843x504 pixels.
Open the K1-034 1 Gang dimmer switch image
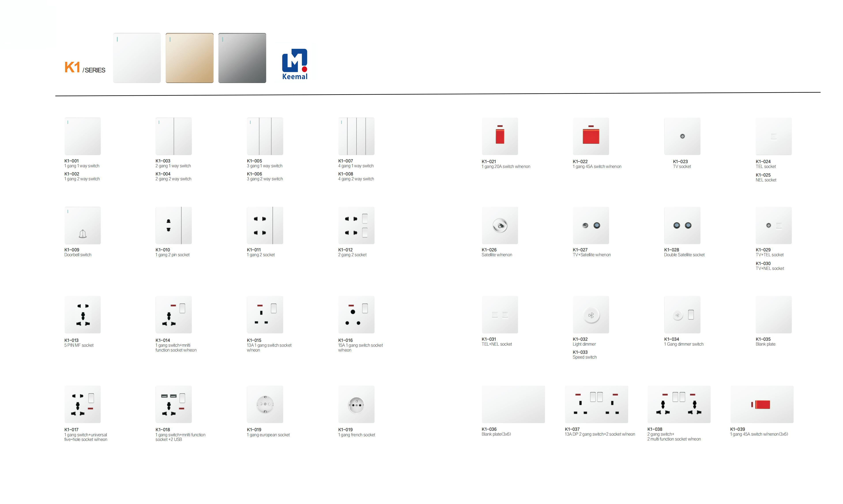[682, 315]
